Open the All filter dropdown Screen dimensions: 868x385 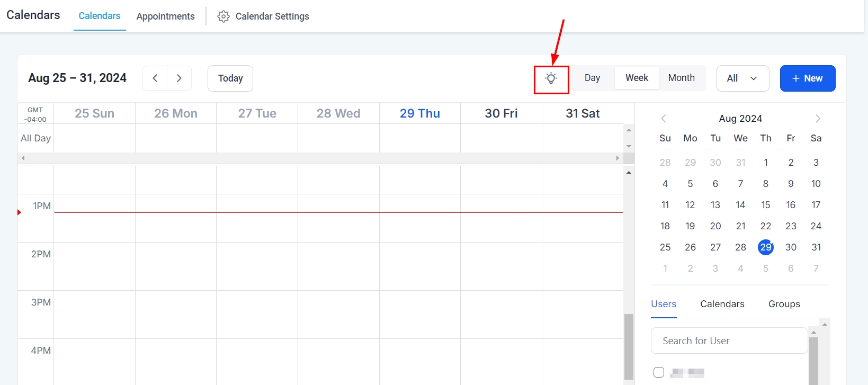[742, 78]
